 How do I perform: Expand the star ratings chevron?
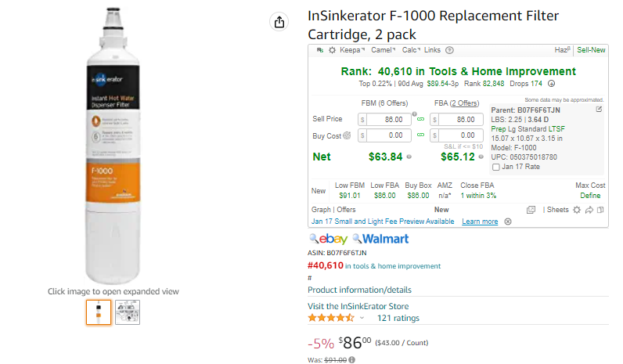pos(362,318)
